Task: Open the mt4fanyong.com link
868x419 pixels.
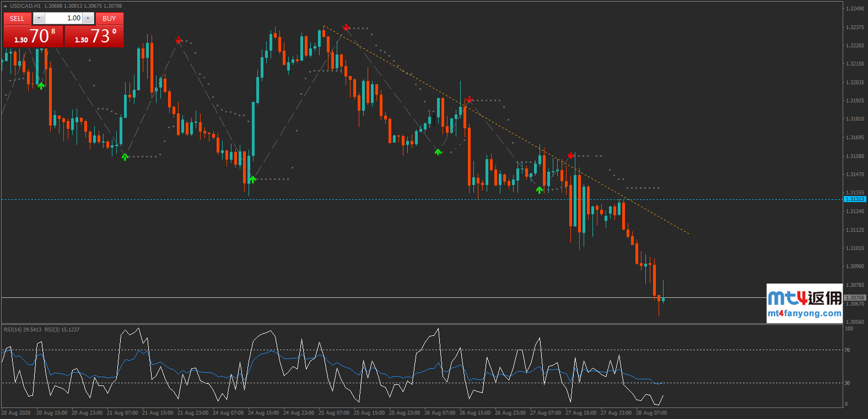Action: click(x=804, y=313)
